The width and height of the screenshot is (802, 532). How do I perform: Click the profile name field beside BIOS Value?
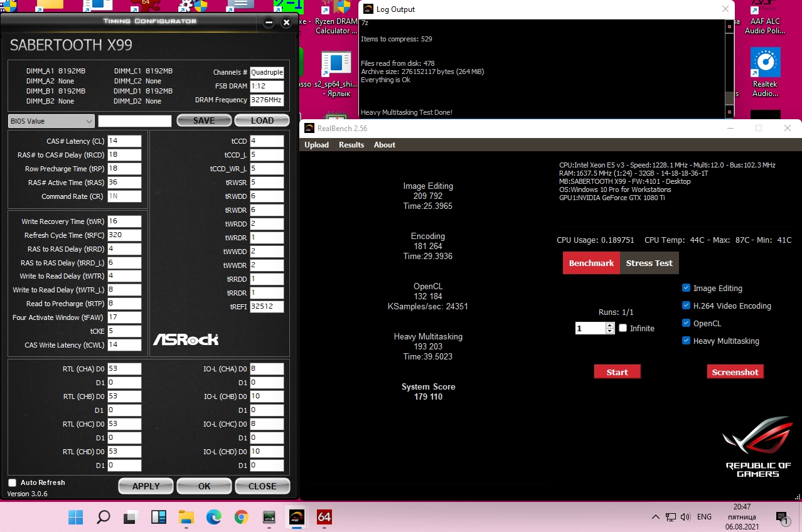point(135,121)
